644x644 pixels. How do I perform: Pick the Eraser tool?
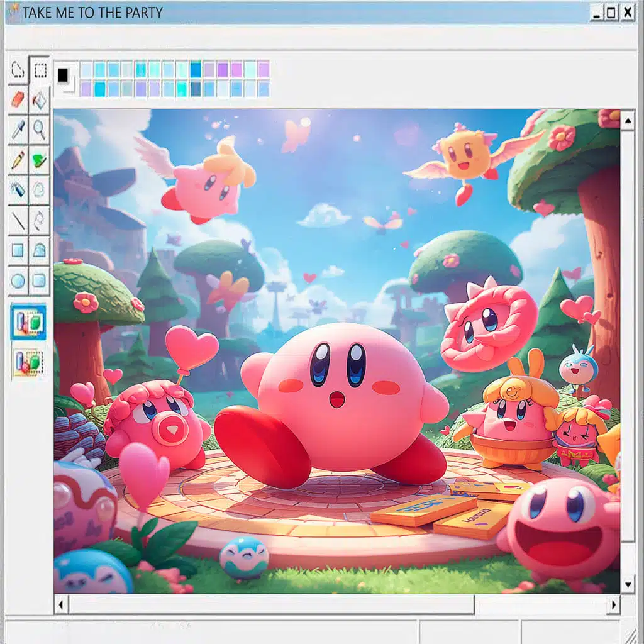(x=18, y=99)
